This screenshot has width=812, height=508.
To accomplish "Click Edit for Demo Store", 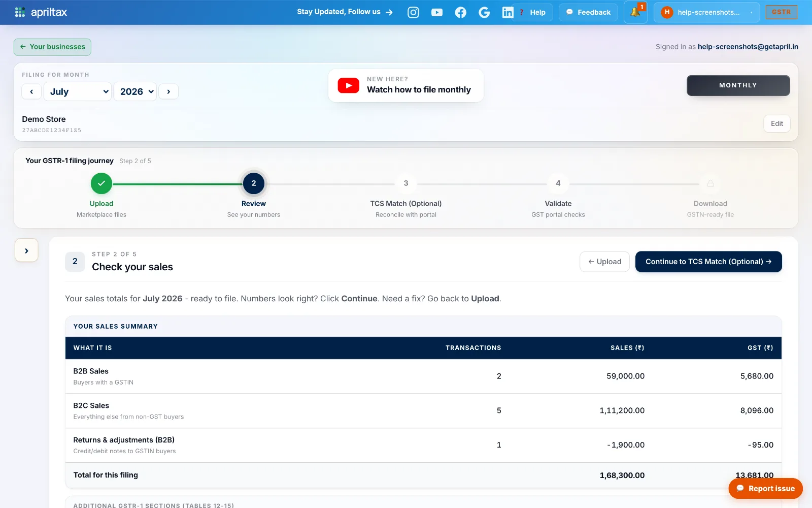I will (776, 123).
